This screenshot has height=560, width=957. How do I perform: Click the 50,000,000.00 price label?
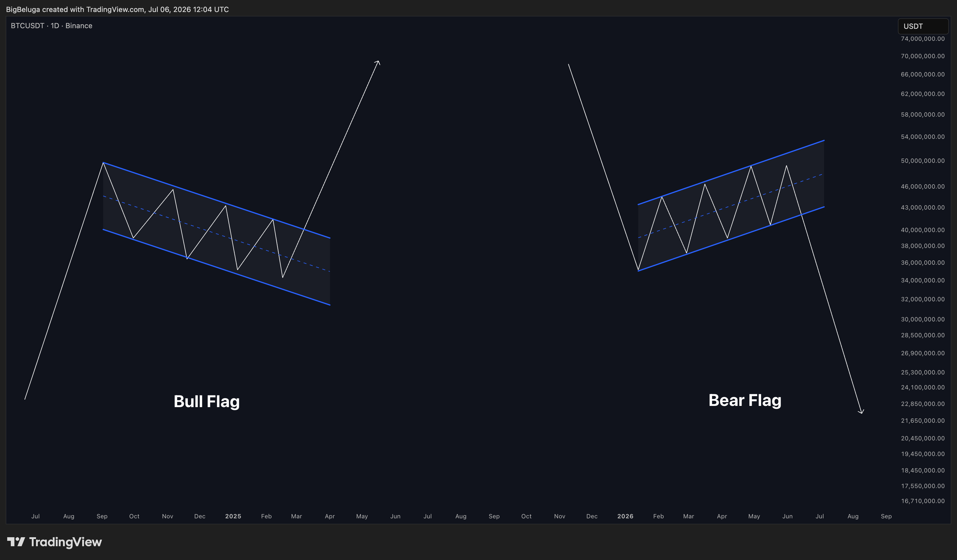(x=922, y=161)
